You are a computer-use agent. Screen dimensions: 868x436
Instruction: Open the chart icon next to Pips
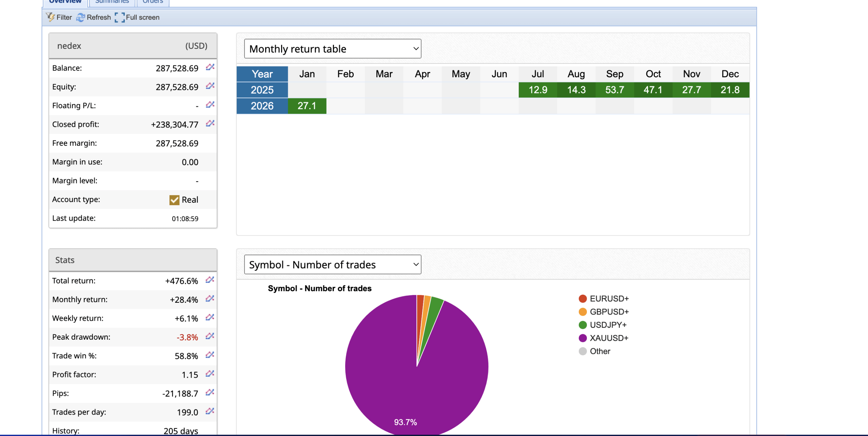pos(210,393)
